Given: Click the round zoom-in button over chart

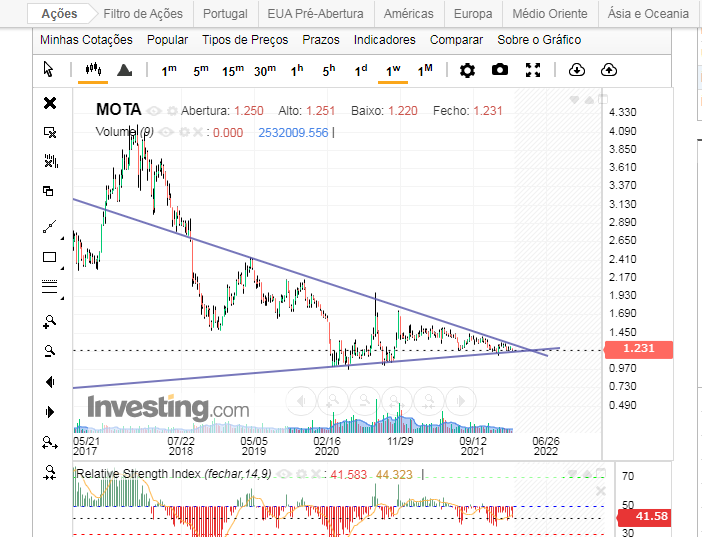Looking at the screenshot, I should (333, 401).
